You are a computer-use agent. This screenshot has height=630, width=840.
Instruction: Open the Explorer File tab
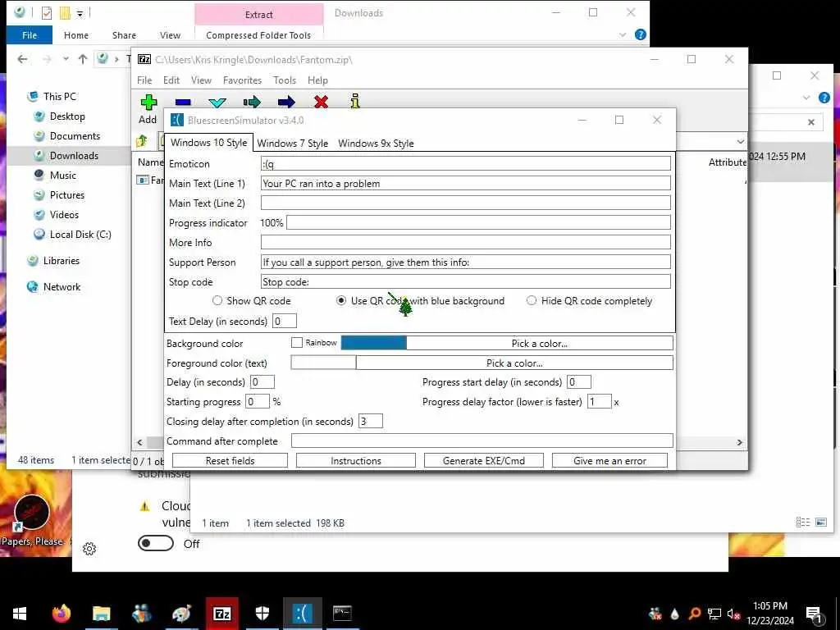coord(30,34)
